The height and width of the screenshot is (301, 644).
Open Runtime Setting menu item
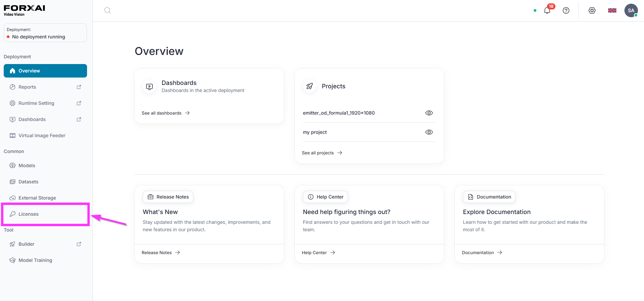pyautogui.click(x=45, y=103)
